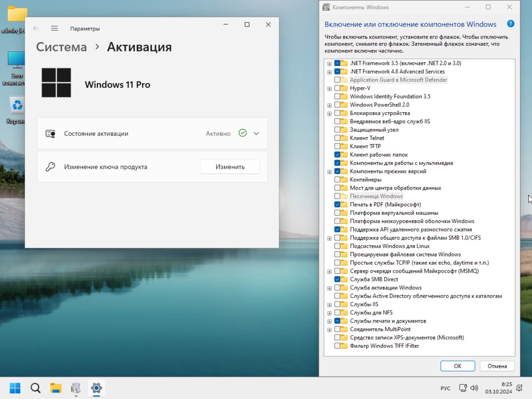Image resolution: width=532 pixels, height=399 pixels.
Task: Click the РУС language indicator in the tray
Action: pyautogui.click(x=445, y=388)
